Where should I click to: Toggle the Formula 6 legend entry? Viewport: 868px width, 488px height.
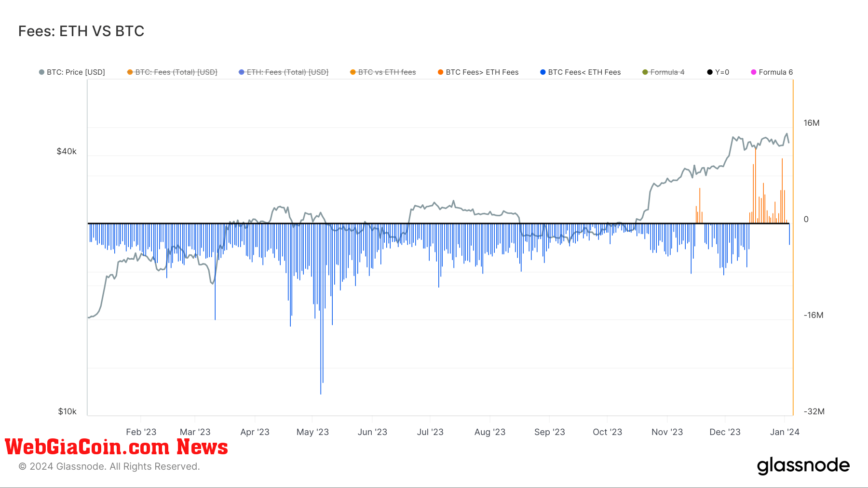pos(772,72)
